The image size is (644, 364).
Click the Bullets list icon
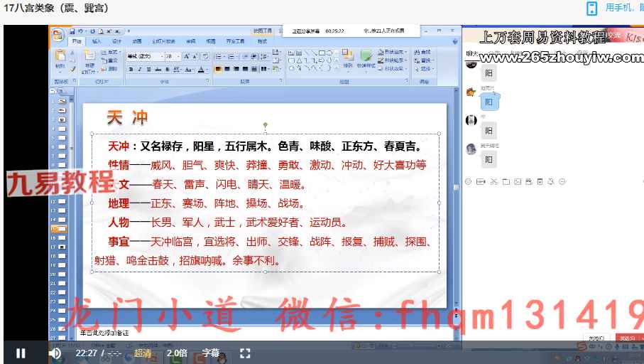[219, 56]
